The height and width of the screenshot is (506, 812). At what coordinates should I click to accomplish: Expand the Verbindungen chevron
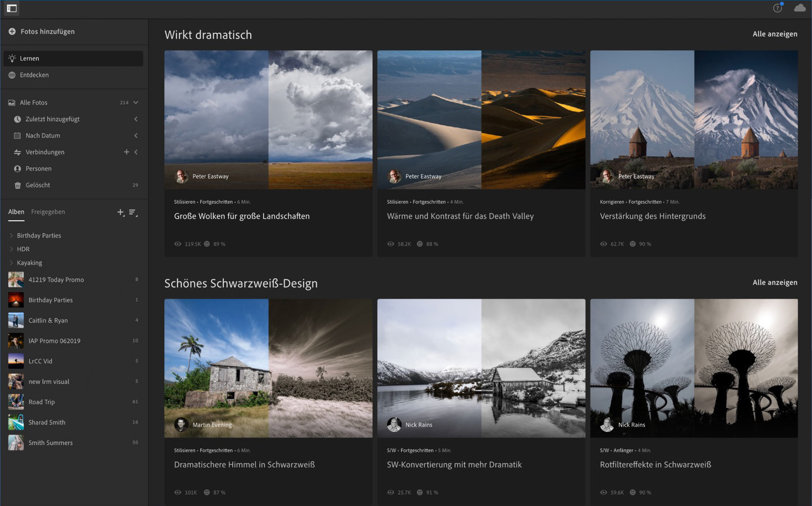pos(136,152)
